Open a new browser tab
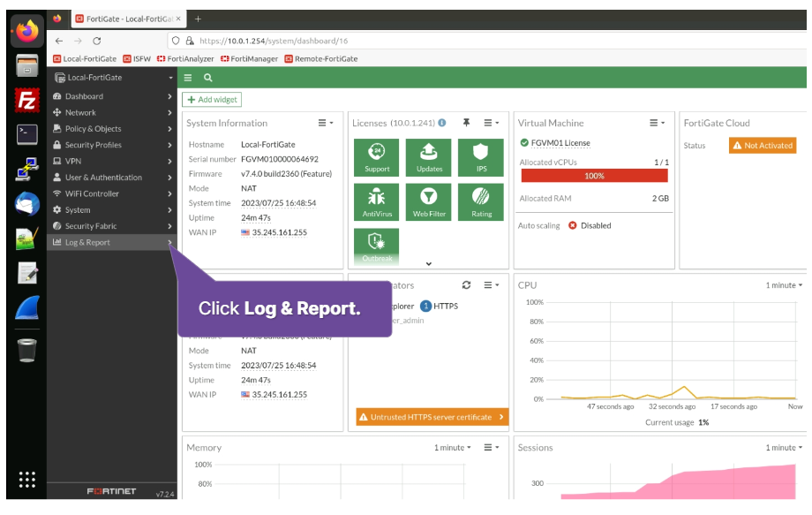This screenshot has width=812, height=515. coord(198,19)
